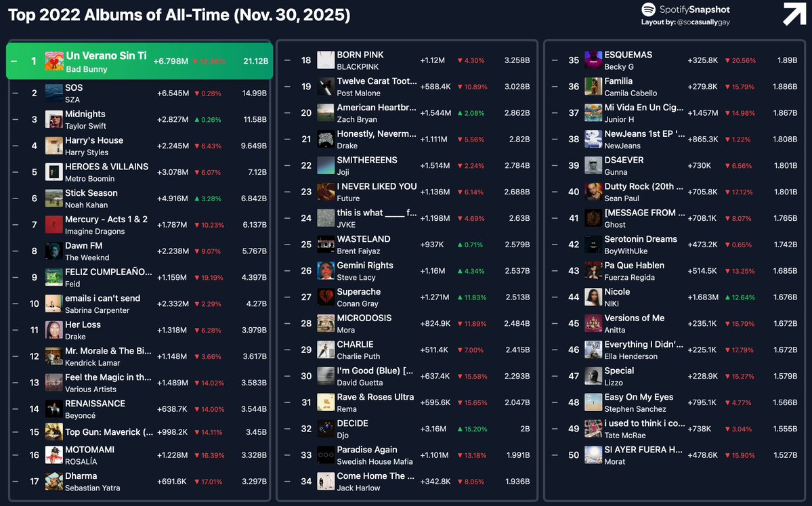Viewport: 812px width, 506px height.
Task: Click Versions of Me album cover
Action: tap(593, 323)
